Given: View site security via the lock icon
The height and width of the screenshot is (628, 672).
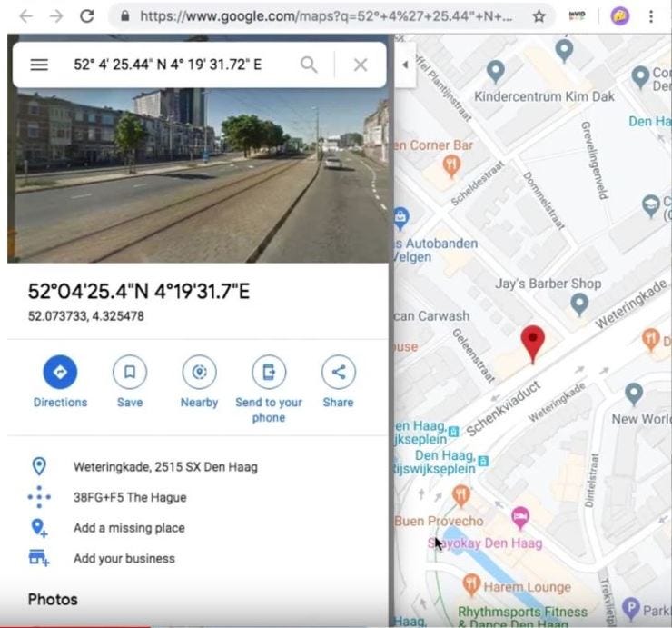Looking at the screenshot, I should click(x=125, y=16).
